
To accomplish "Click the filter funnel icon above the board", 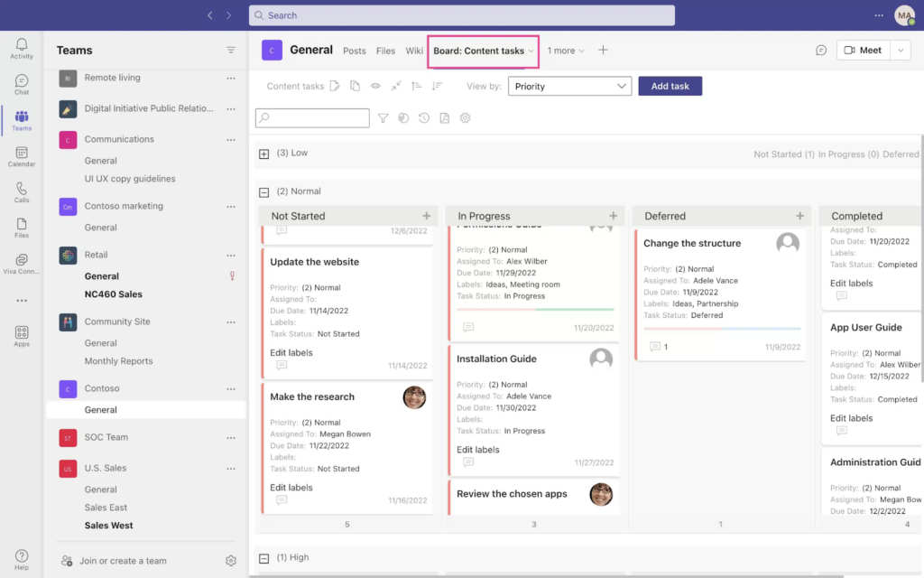I will pos(384,117).
